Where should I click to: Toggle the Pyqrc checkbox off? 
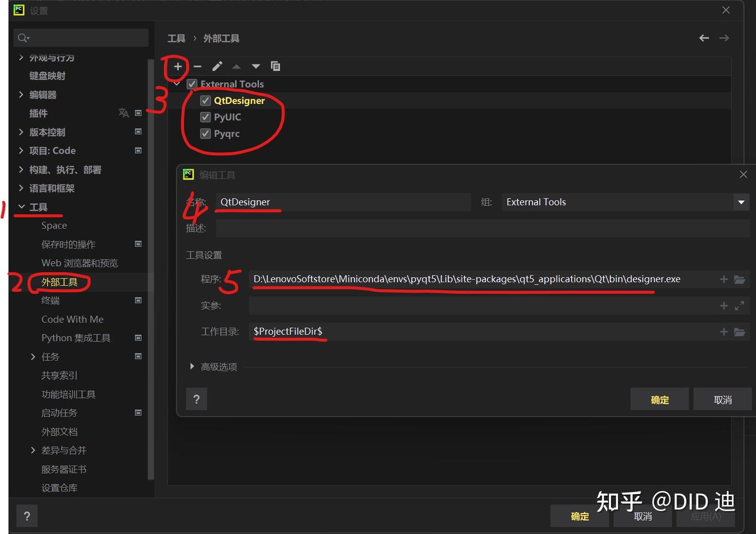point(205,134)
